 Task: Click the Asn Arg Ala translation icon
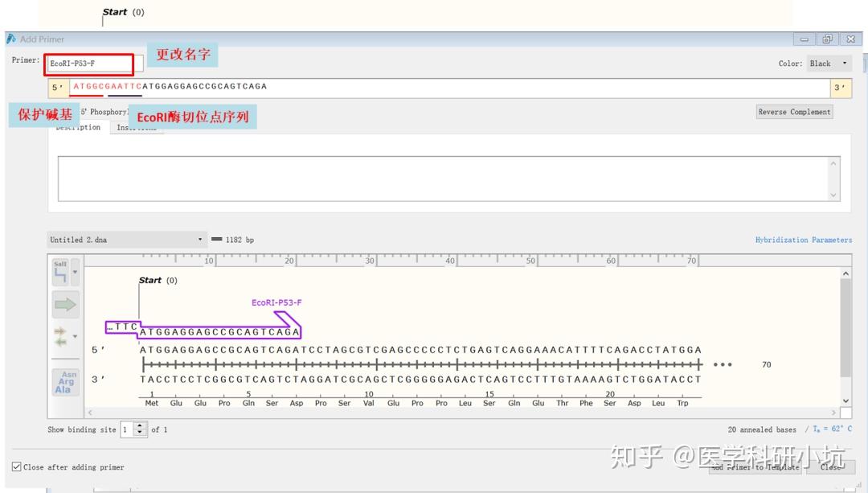tap(65, 381)
